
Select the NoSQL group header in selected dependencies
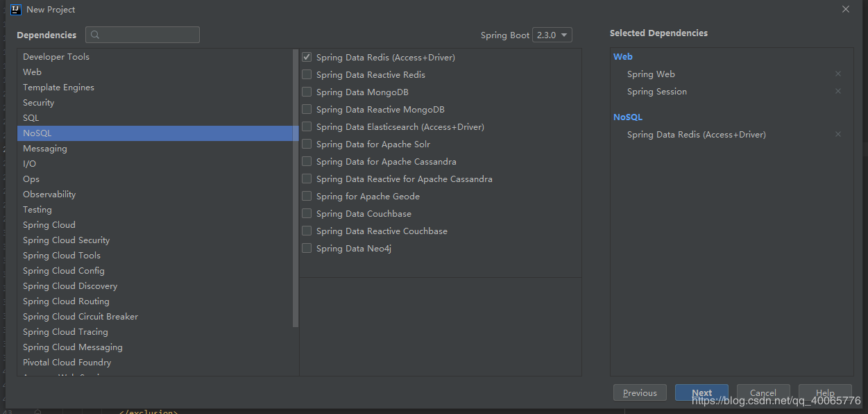(627, 117)
